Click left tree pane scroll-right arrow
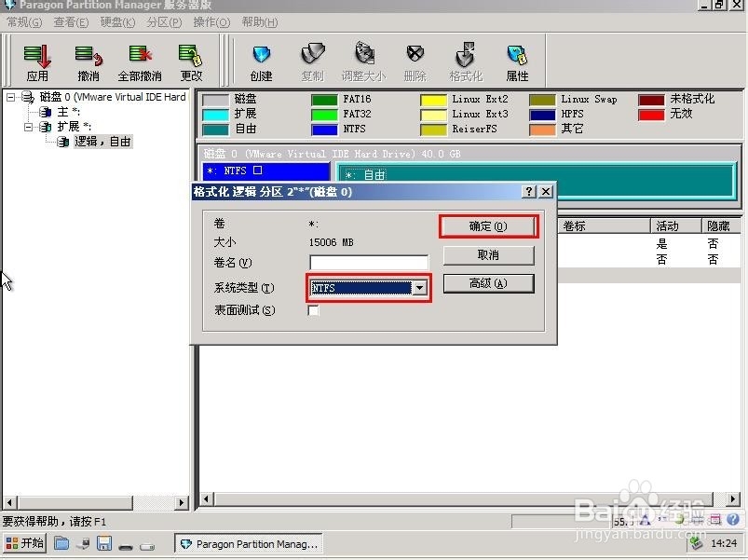 pyautogui.click(x=181, y=502)
